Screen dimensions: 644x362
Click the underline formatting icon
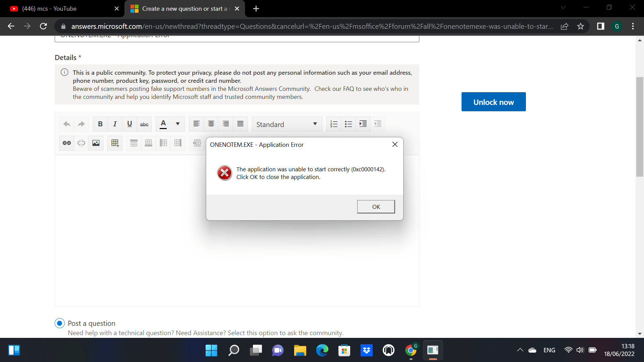129,124
